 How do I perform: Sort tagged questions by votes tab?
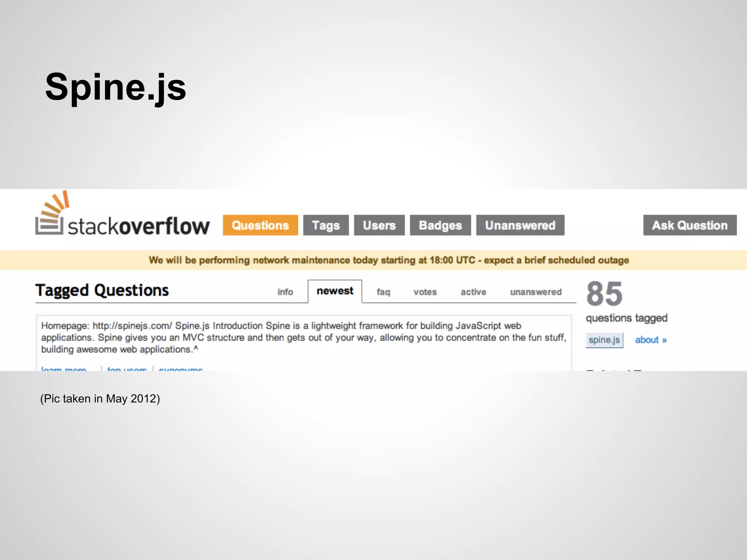click(x=425, y=292)
